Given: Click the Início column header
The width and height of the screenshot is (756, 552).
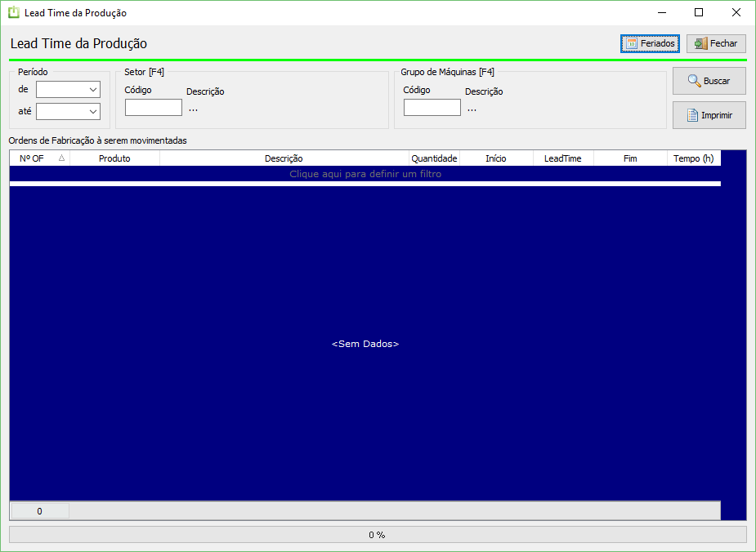Looking at the screenshot, I should [x=495, y=158].
